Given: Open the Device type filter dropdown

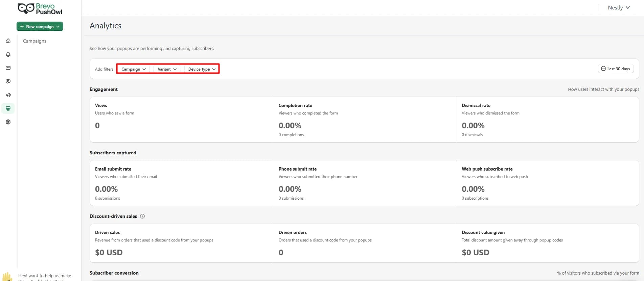Looking at the screenshot, I should coord(202,69).
